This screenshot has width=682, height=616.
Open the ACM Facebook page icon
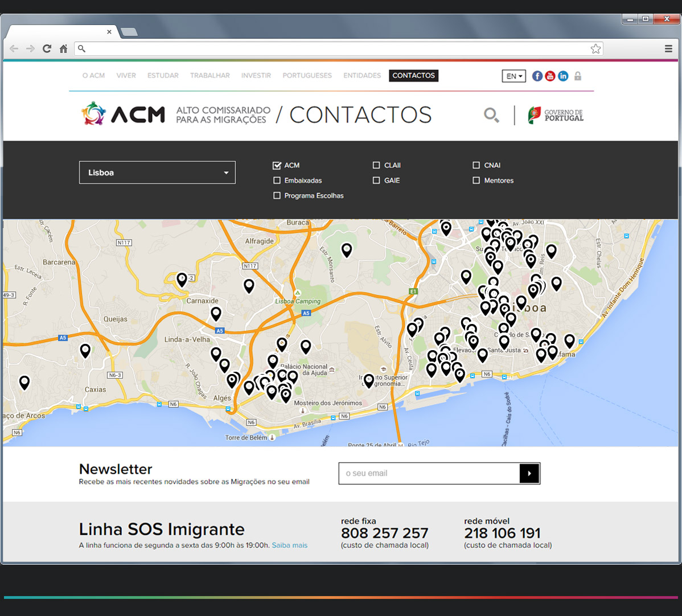pos(537,75)
